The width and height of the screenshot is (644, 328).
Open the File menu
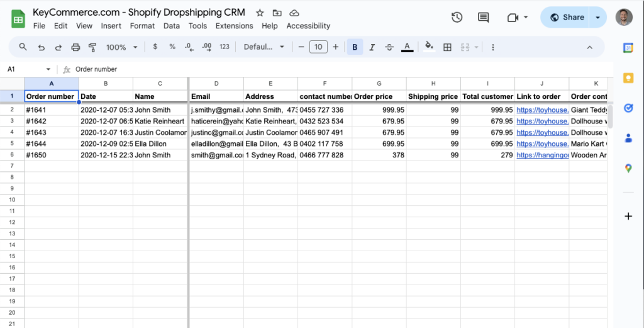pos(39,26)
